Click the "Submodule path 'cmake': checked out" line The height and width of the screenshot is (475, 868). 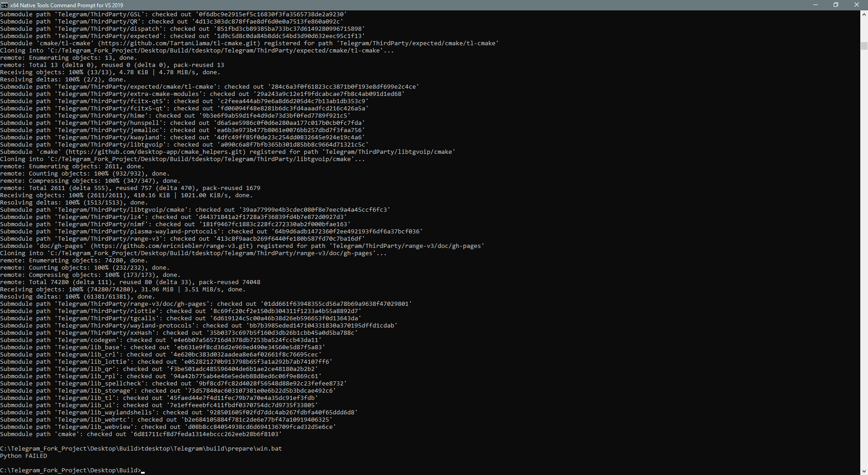[141, 434]
